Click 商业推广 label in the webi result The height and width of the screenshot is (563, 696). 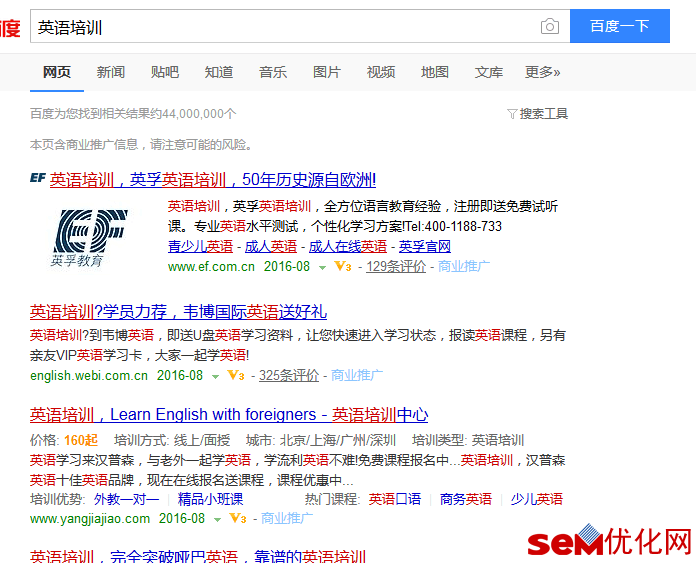357,376
